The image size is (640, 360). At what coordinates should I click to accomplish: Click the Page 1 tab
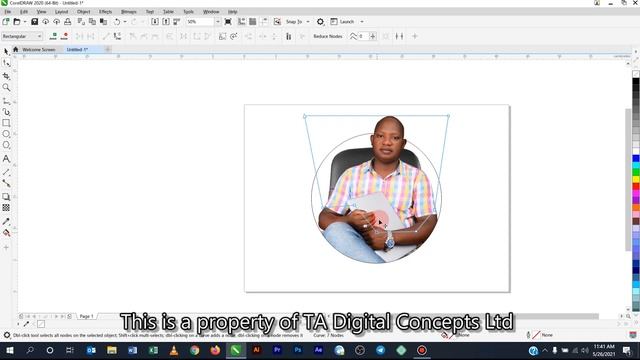pos(87,316)
